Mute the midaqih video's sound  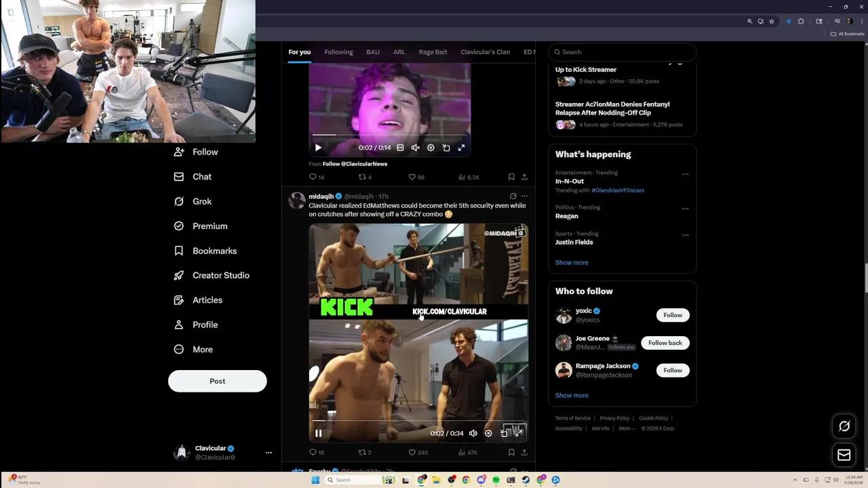473,433
